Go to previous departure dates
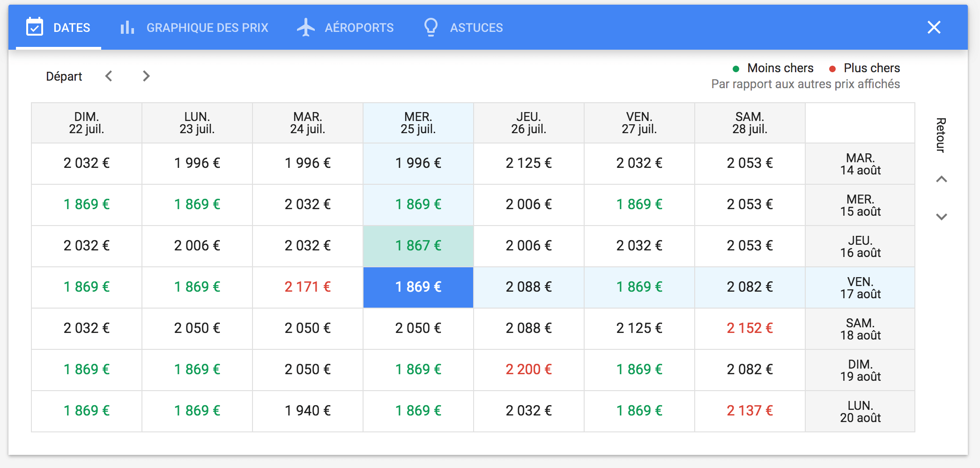The height and width of the screenshot is (468, 980). [x=109, y=76]
